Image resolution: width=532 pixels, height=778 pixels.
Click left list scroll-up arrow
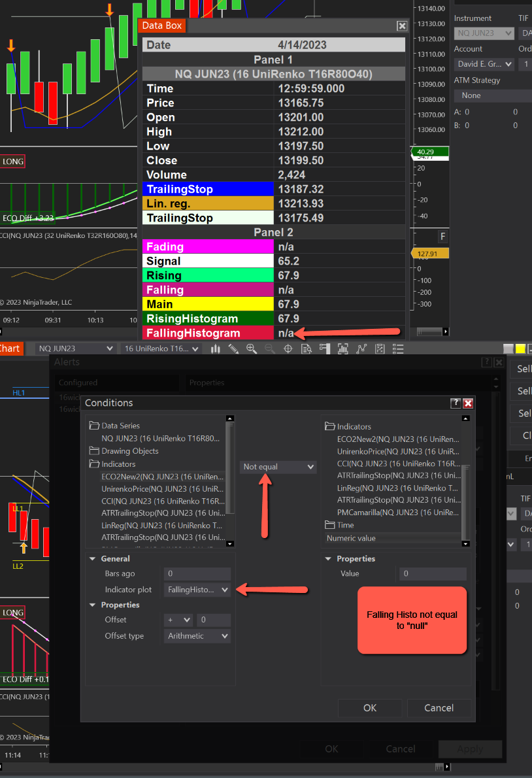coord(230,419)
